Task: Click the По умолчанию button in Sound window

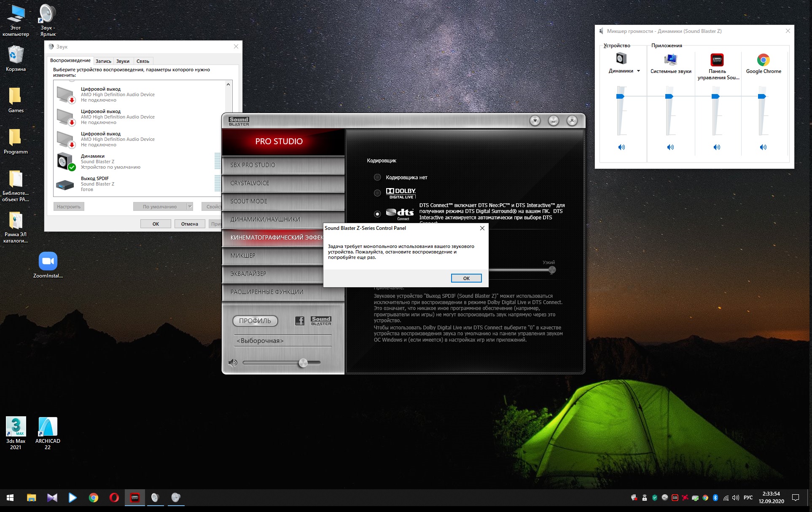Action: (160, 207)
